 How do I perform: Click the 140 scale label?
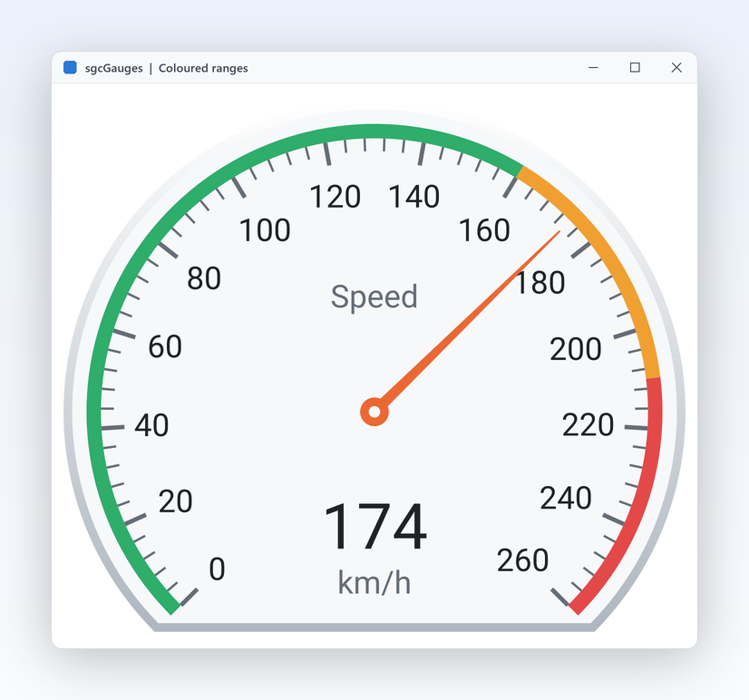point(413,197)
